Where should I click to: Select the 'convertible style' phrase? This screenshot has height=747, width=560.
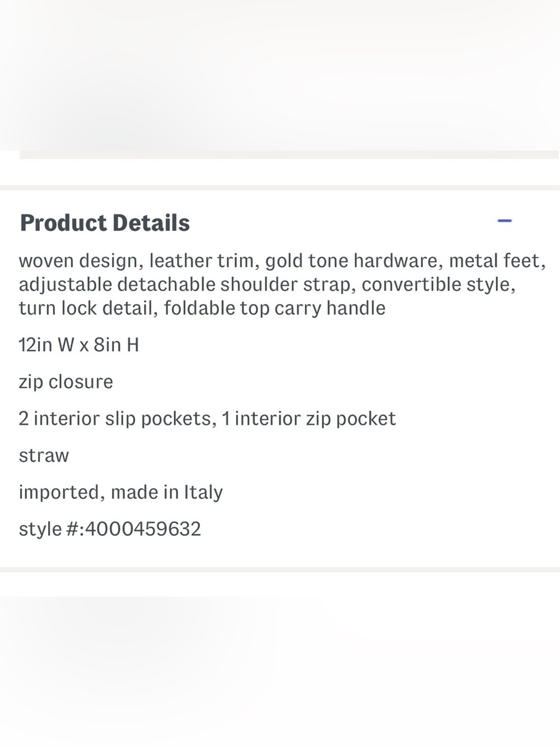point(436,285)
